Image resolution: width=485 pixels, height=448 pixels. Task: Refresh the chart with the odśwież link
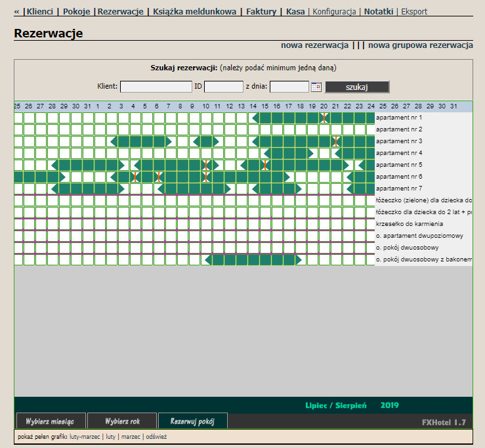pyautogui.click(x=156, y=436)
